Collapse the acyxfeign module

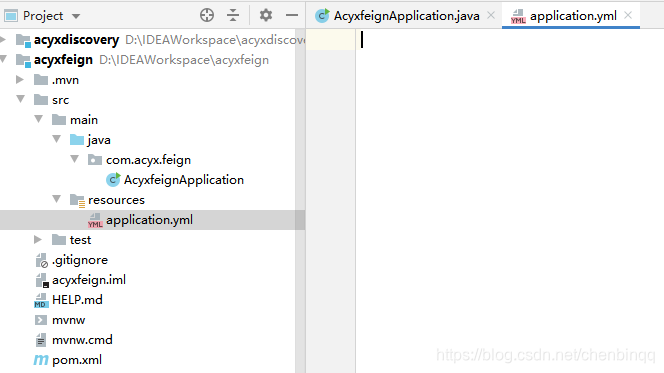pos(3,59)
